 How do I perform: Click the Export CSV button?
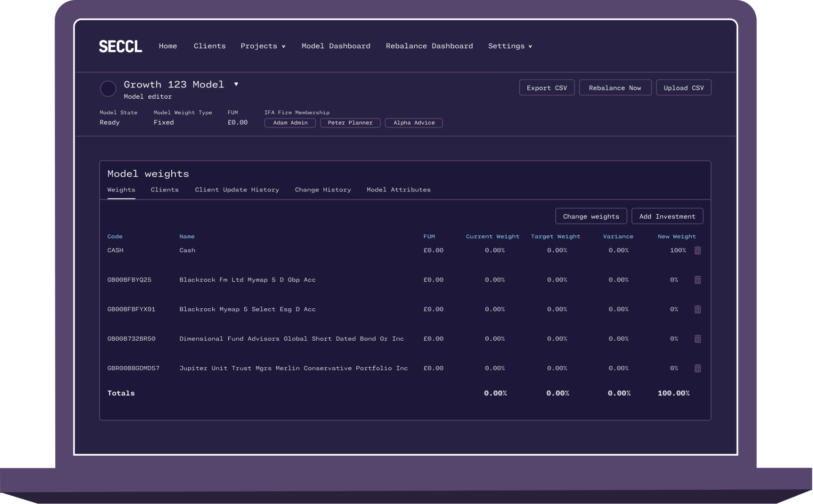(x=546, y=88)
